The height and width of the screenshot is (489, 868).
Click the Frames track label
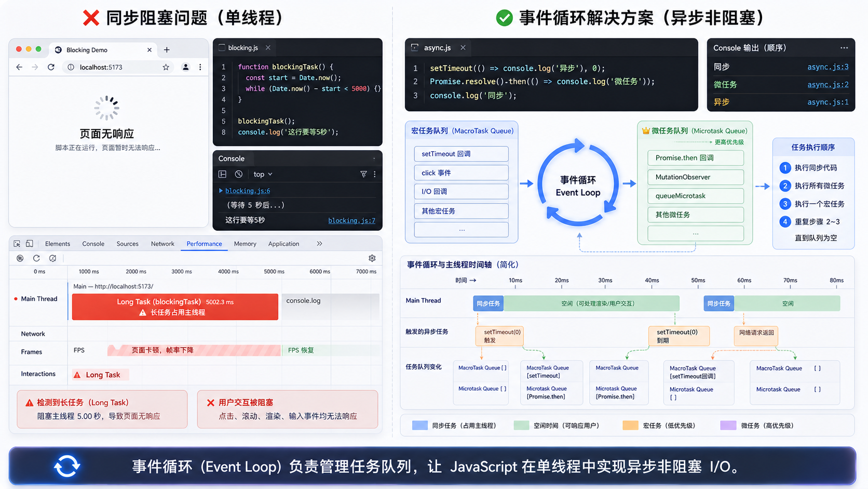[x=32, y=352]
